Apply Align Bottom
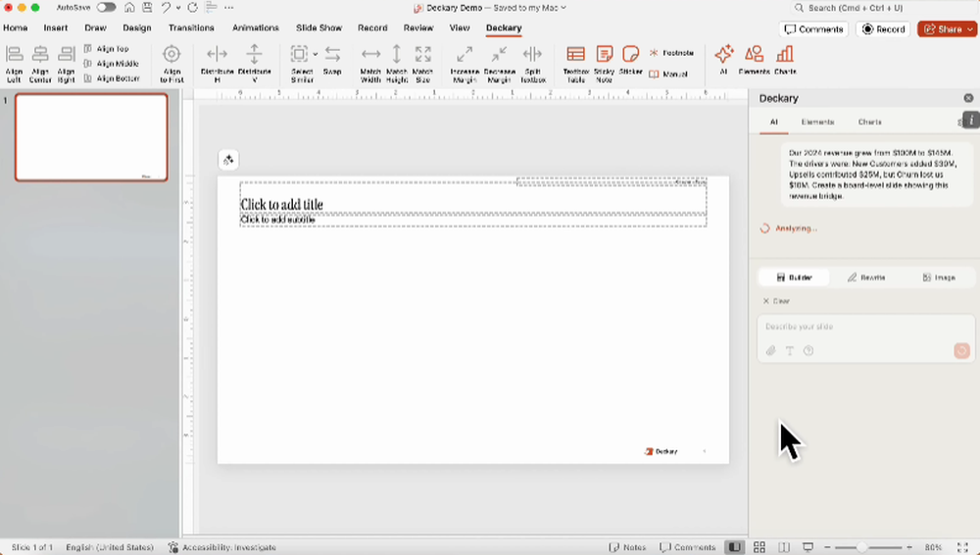The image size is (980, 555). click(x=112, y=78)
